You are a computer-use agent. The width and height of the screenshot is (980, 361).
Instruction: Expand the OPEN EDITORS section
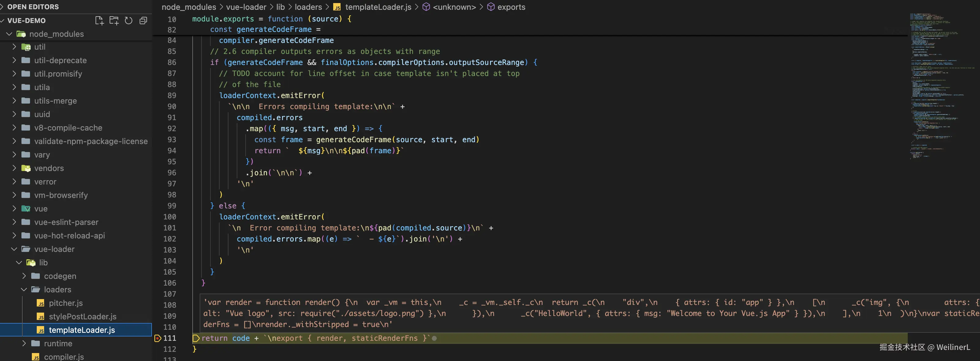tap(33, 6)
